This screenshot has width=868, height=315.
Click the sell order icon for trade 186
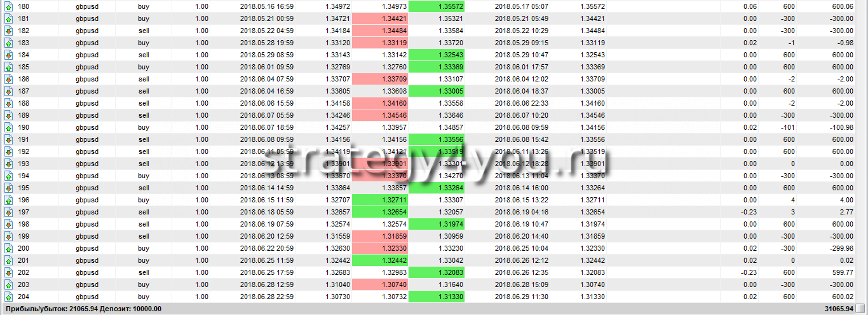[x=8, y=79]
